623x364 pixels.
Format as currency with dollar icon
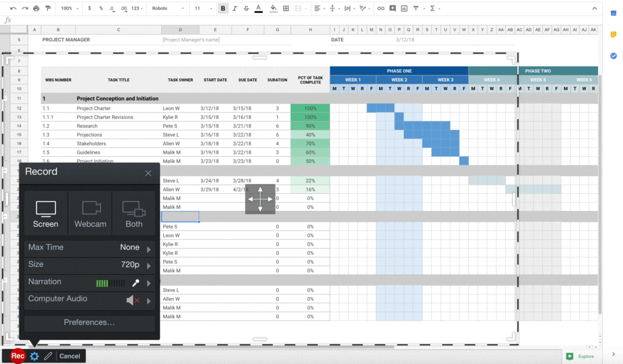89,9
